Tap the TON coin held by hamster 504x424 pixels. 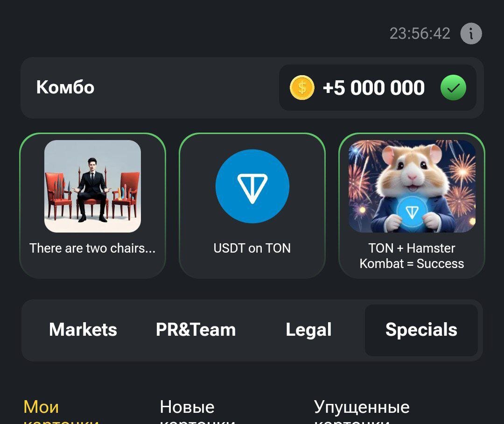pyautogui.click(x=412, y=212)
